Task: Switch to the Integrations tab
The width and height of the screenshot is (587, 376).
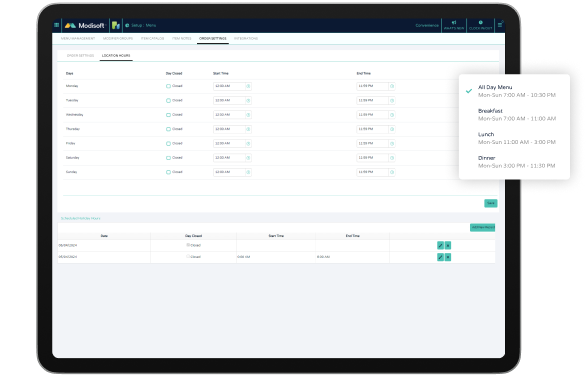Action: click(246, 39)
